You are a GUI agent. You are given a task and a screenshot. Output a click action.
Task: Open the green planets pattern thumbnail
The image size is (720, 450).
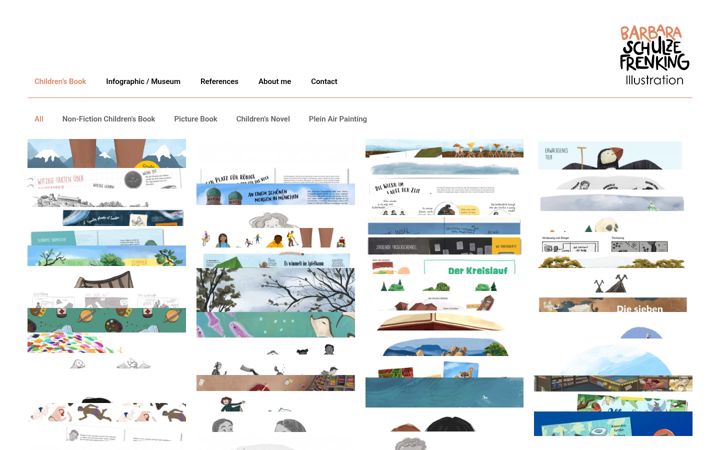107,320
